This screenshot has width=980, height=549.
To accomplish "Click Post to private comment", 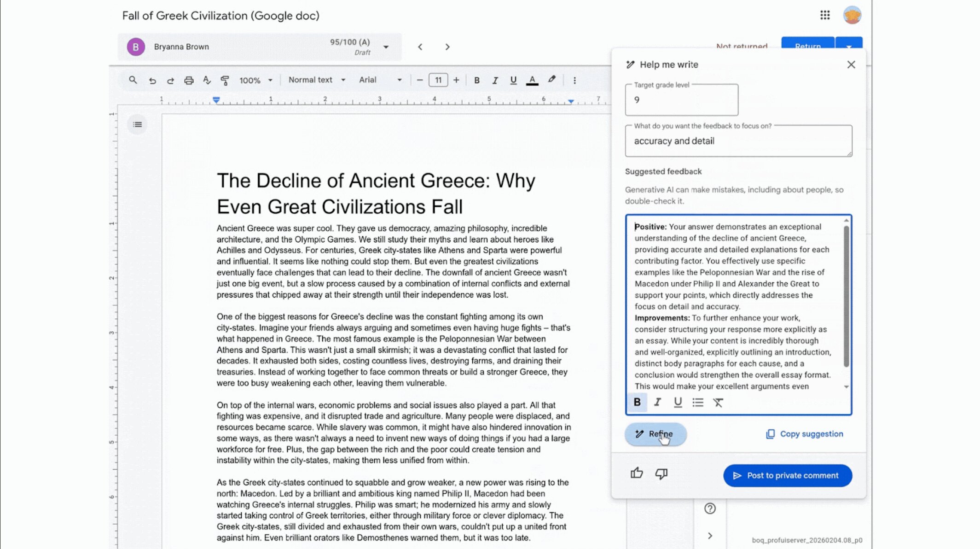I will [x=787, y=475].
